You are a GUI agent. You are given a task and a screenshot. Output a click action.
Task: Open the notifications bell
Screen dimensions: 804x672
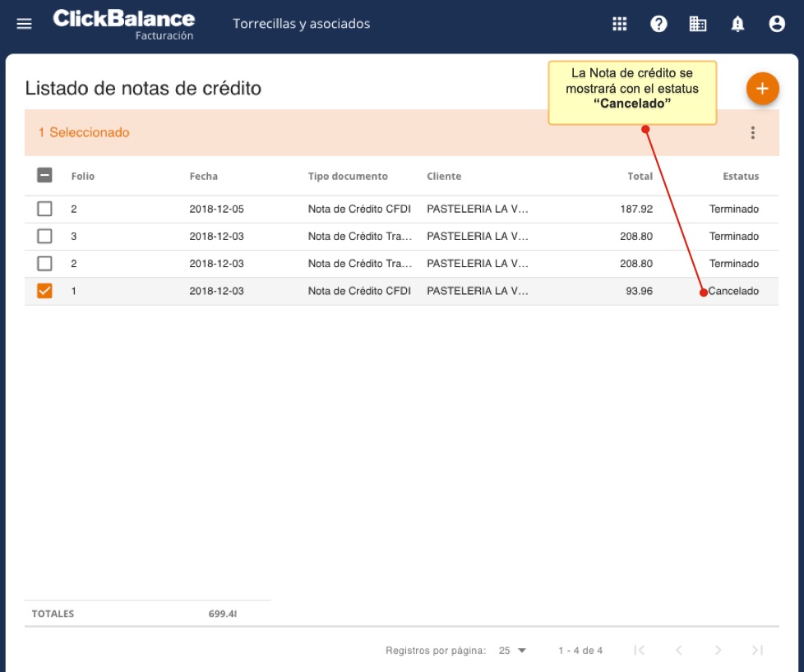pyautogui.click(x=737, y=24)
